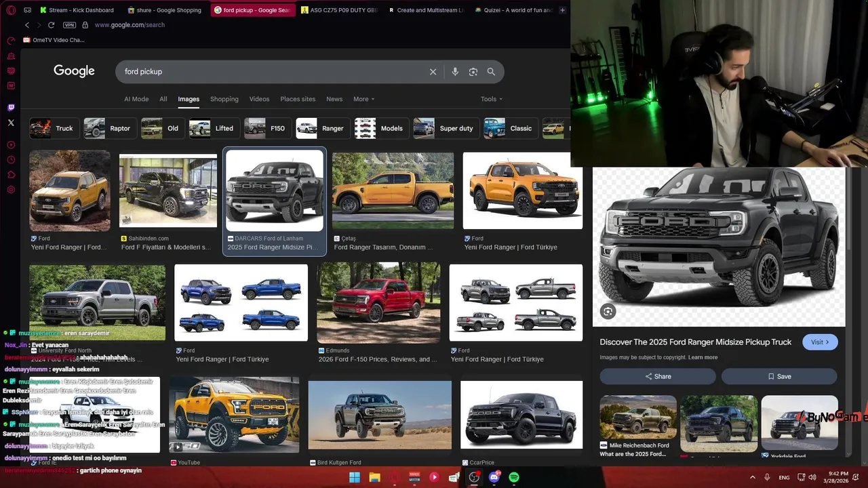The height and width of the screenshot is (488, 868).
Task: Click the Google logo
Action: [74, 71]
